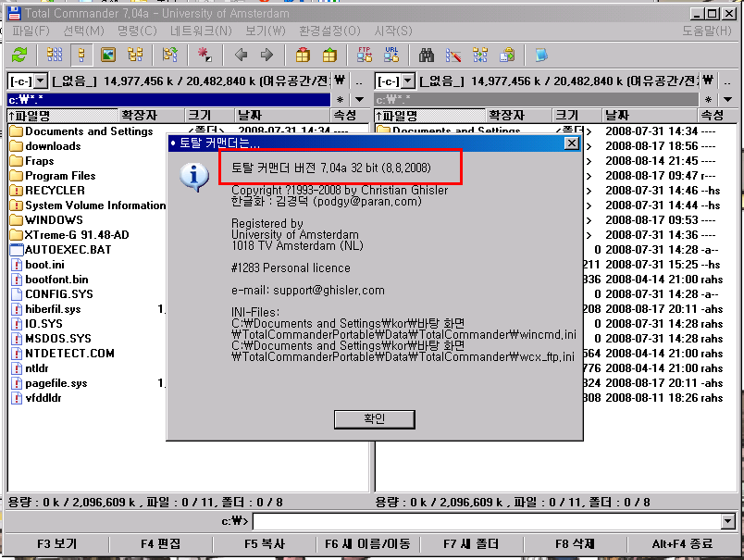744x560 pixels.
Task: Click the RECYCLER folder icon
Action: pos(16,191)
